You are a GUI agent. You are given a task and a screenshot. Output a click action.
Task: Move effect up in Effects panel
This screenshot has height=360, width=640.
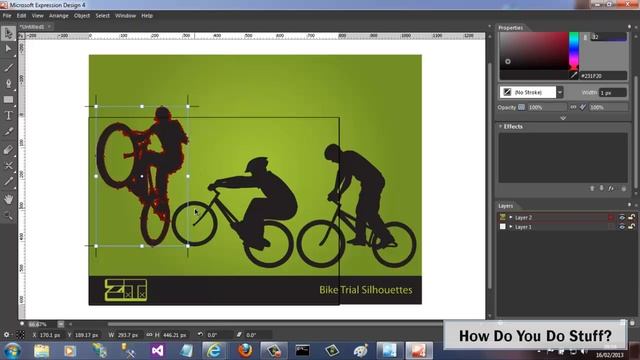click(x=592, y=189)
